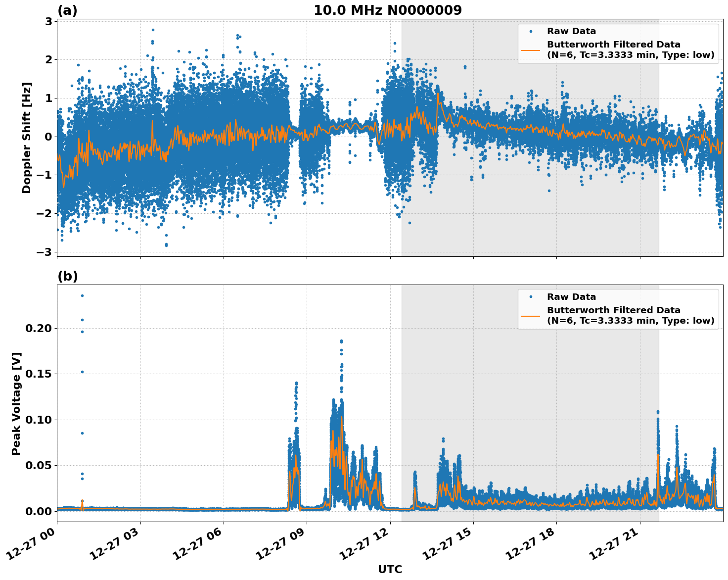Click the 'UTC' x-axis label
The height and width of the screenshot is (580, 728).
point(390,570)
